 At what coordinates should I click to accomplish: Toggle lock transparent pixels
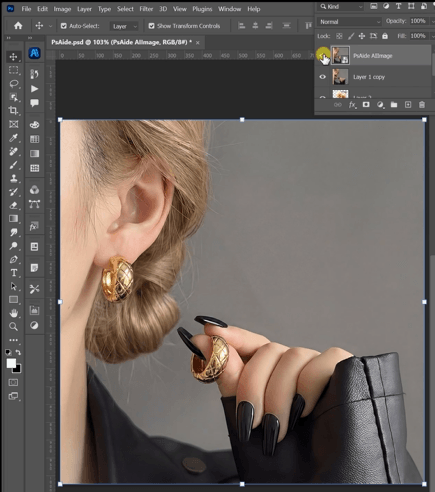pos(339,36)
